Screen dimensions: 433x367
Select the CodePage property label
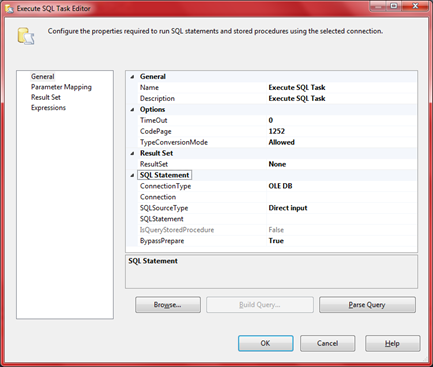[x=156, y=131]
